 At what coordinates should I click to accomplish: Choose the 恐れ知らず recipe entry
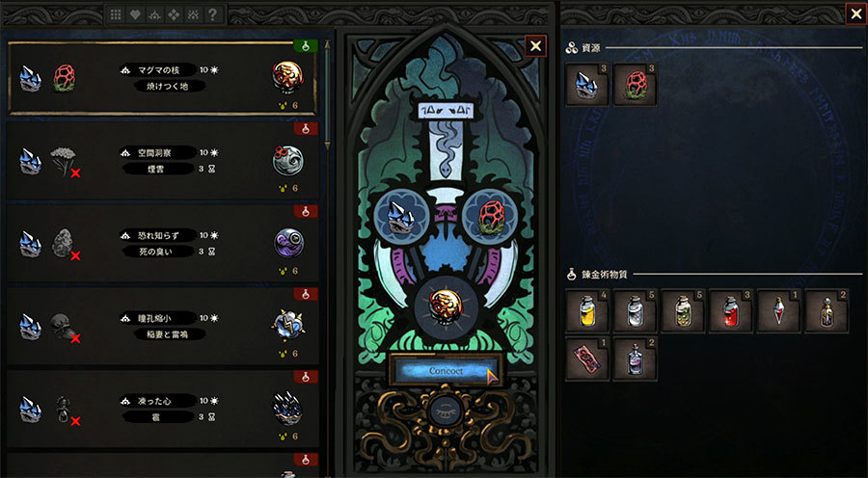coord(162,243)
